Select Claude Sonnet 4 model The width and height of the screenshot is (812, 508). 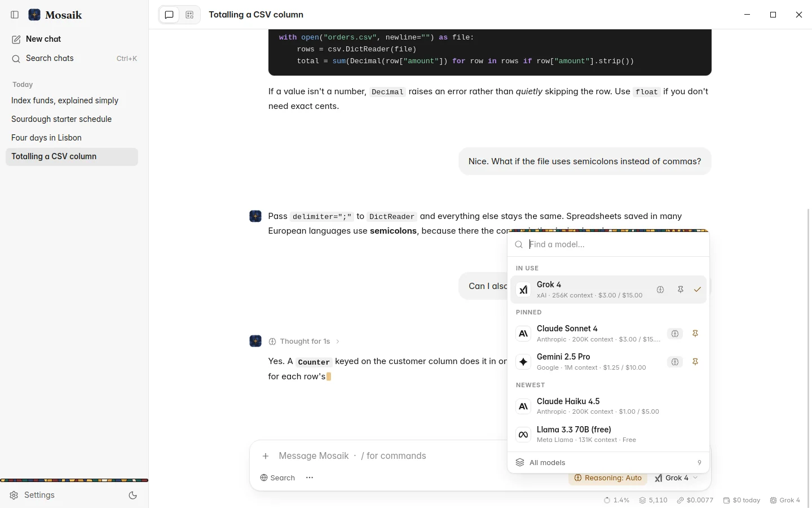(608, 334)
